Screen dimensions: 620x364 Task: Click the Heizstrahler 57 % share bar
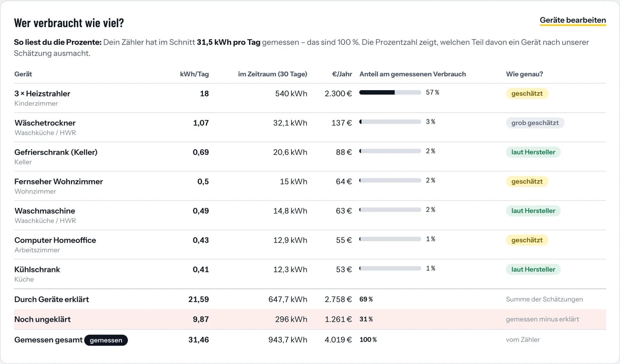390,93
